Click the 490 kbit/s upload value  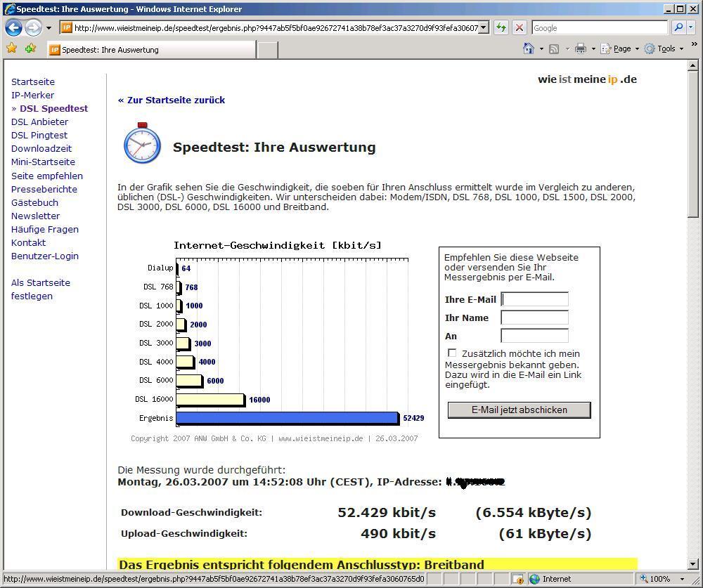pos(398,533)
